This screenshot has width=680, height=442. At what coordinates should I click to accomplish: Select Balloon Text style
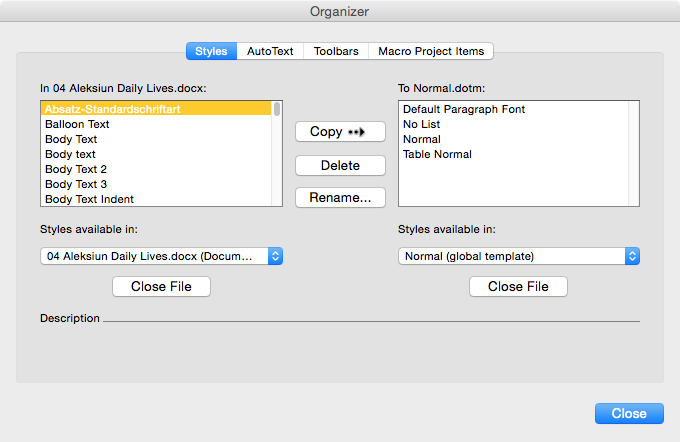click(x=156, y=124)
